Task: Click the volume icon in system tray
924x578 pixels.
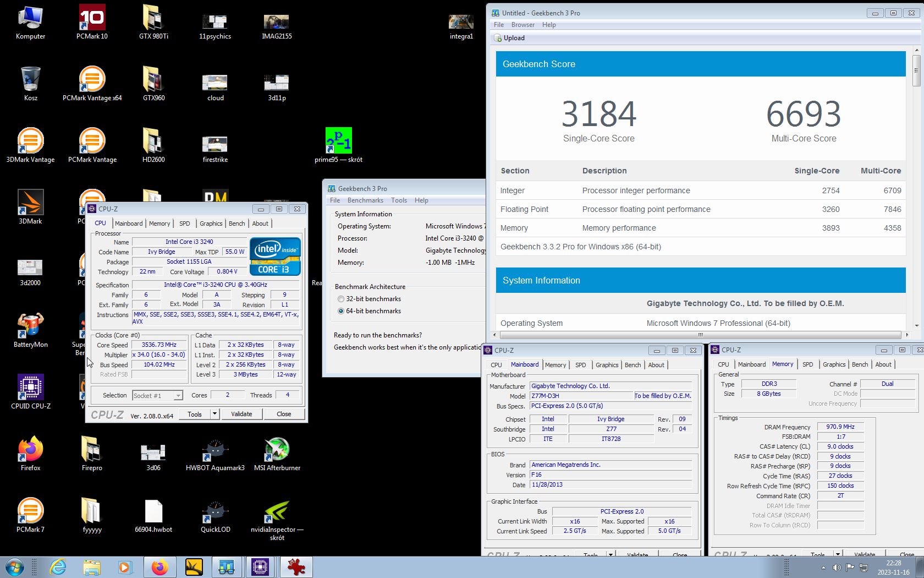Action: point(837,567)
